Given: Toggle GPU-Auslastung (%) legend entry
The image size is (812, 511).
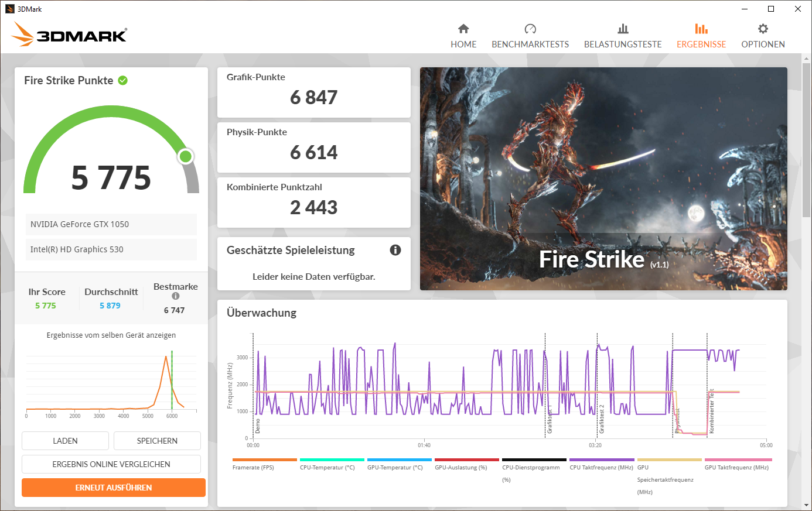Looking at the screenshot, I should point(466,464).
